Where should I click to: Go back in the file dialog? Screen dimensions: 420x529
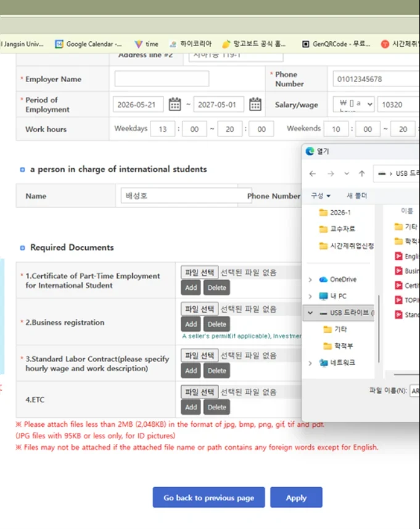pos(313,173)
